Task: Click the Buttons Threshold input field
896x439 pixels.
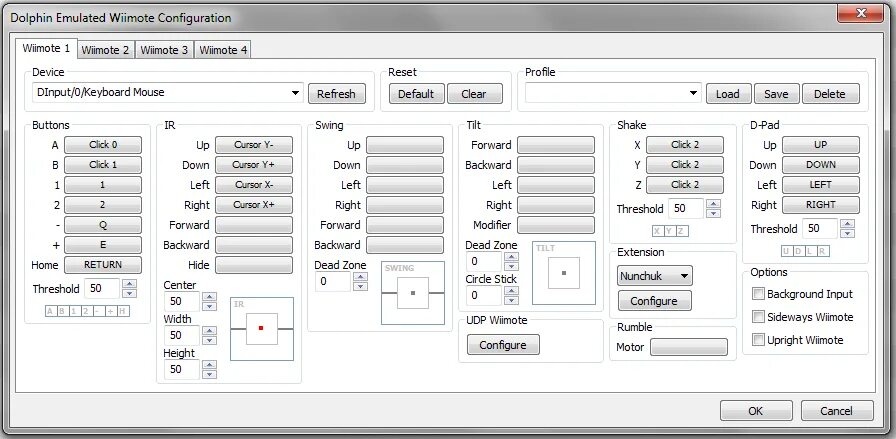Action: (x=103, y=289)
